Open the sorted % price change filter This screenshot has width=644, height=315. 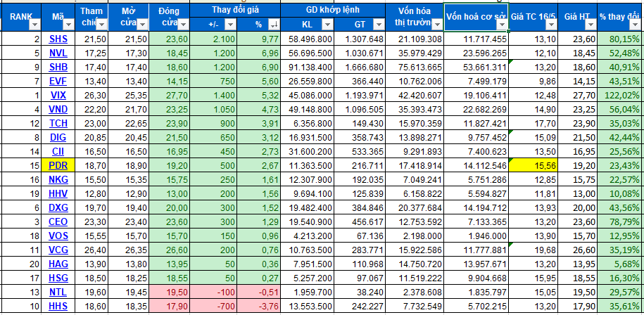click(273, 25)
